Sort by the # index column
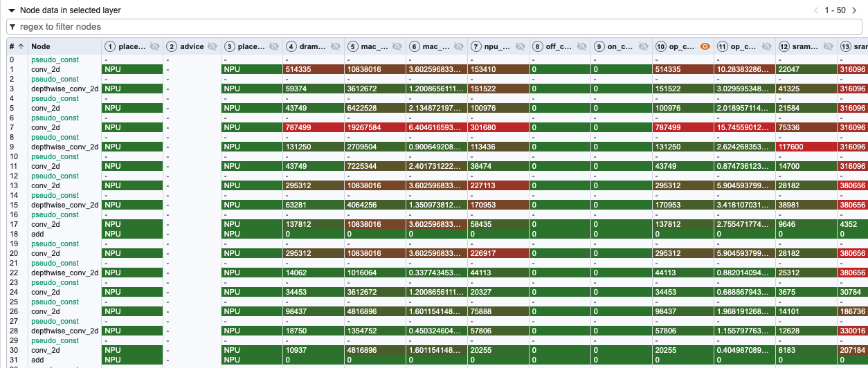This screenshot has height=368, width=868. (17, 46)
